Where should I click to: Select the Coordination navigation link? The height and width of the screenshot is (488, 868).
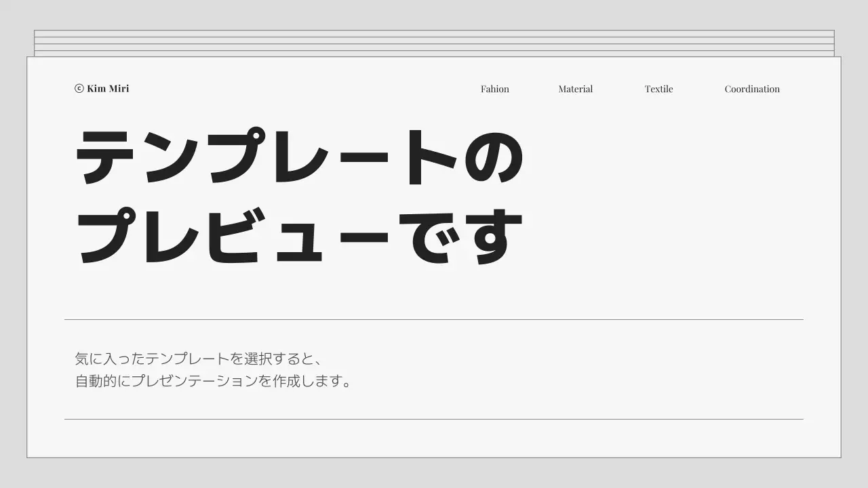click(751, 89)
